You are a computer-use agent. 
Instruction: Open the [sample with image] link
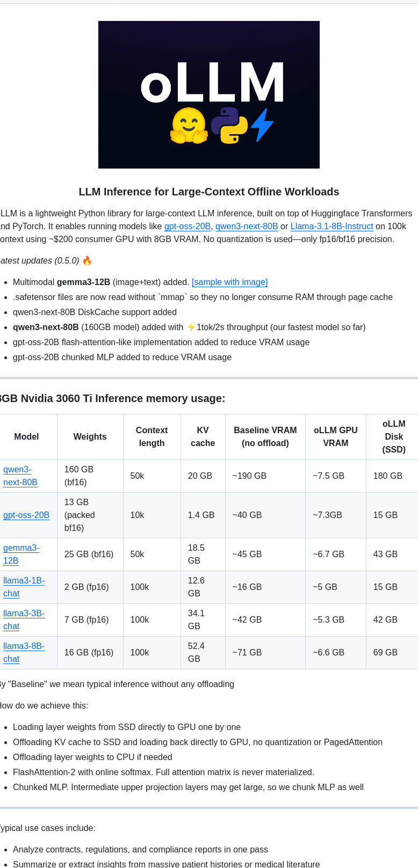click(229, 282)
